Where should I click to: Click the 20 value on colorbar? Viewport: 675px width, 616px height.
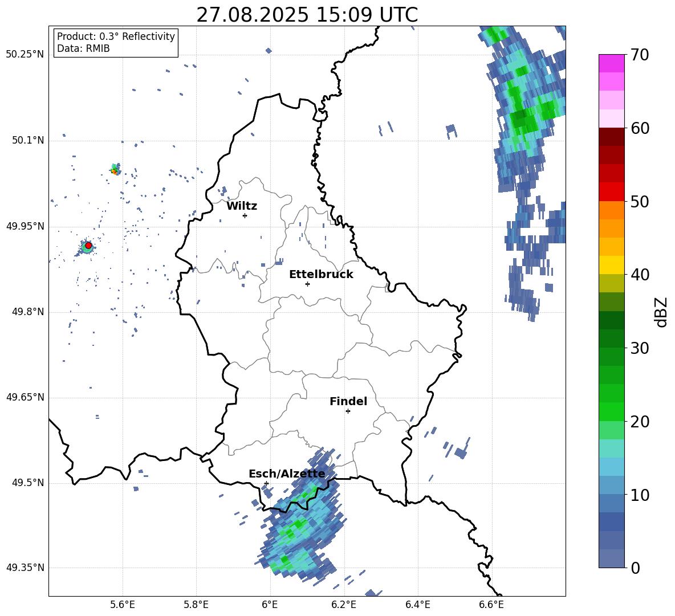point(640,422)
